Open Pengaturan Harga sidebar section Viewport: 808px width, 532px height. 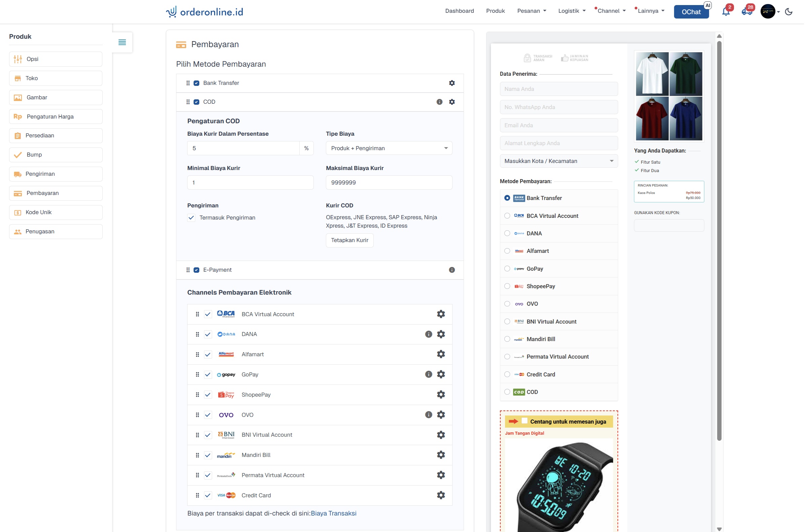coord(56,117)
